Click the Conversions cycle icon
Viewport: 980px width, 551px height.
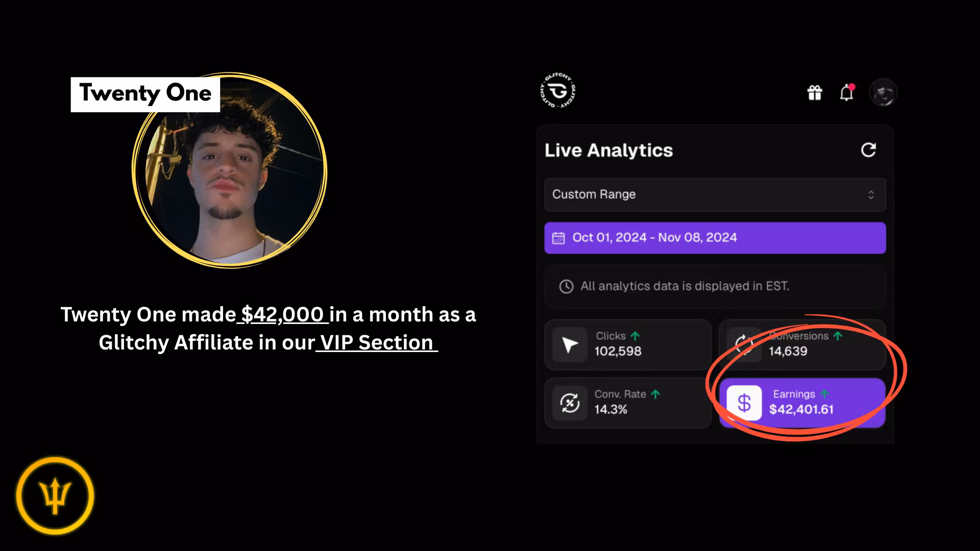(744, 345)
